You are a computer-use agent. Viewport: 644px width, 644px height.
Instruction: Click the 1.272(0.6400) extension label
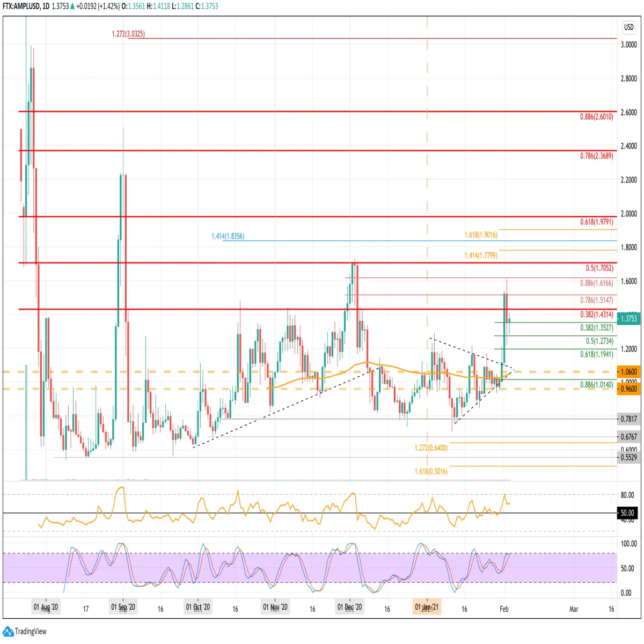431,448
